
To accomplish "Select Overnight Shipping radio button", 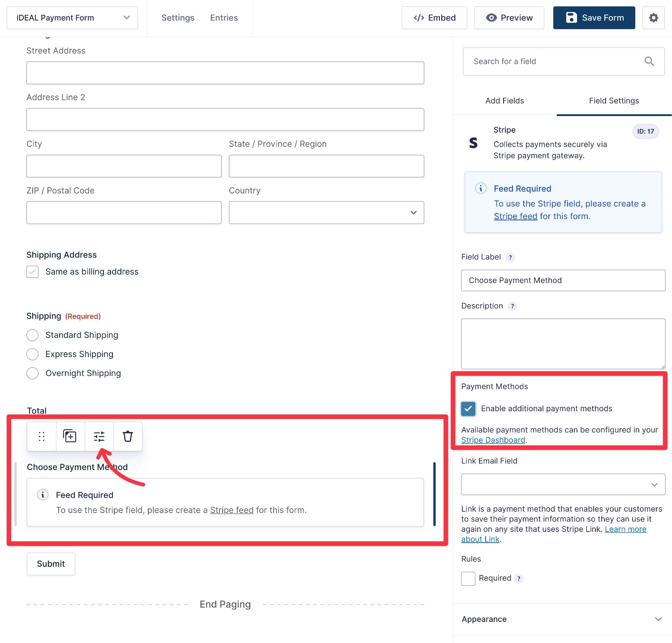I will [32, 373].
